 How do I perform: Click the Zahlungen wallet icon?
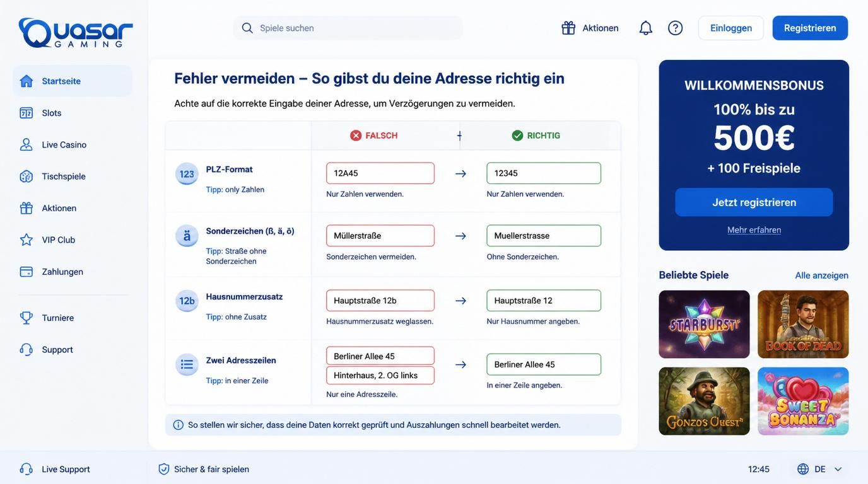[x=26, y=272]
